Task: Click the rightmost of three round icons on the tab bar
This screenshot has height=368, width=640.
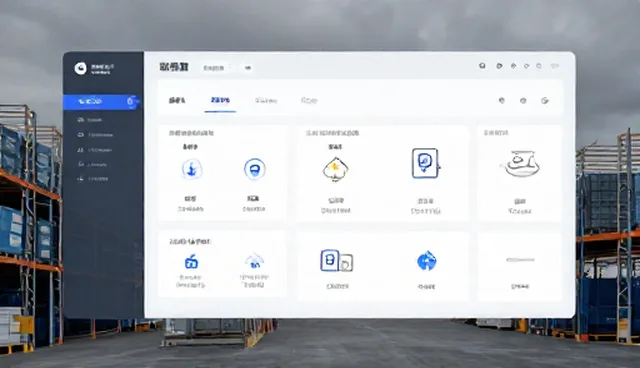Action: [x=545, y=100]
